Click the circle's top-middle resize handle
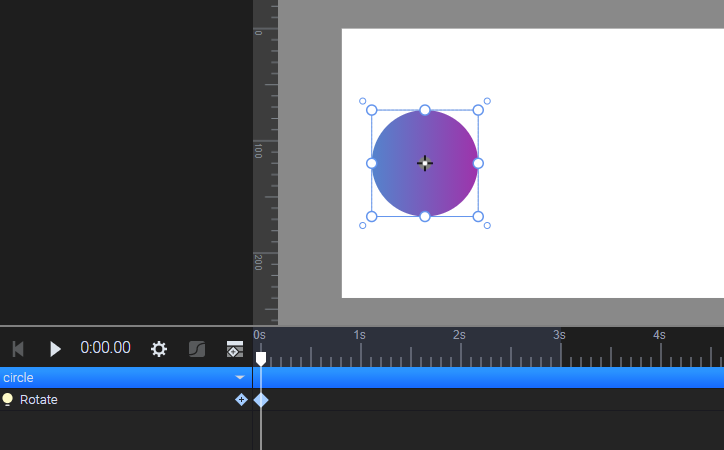 click(x=425, y=110)
